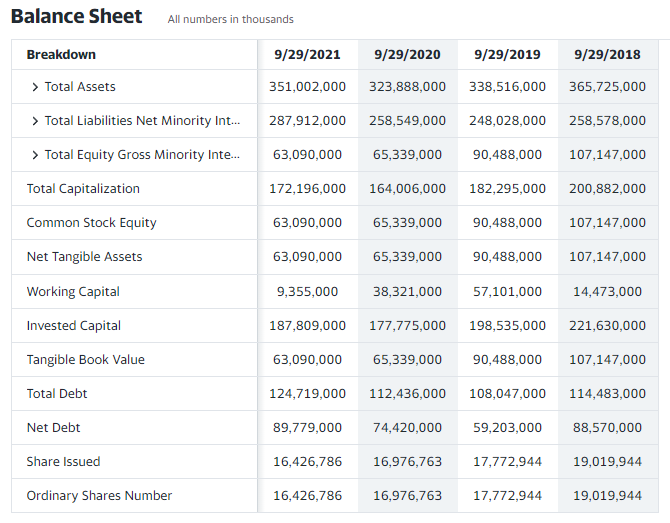Expand Total Liabilities Net Minority Interest chevron
Image resolution: width=670 pixels, height=523 pixels.
pyautogui.click(x=36, y=121)
